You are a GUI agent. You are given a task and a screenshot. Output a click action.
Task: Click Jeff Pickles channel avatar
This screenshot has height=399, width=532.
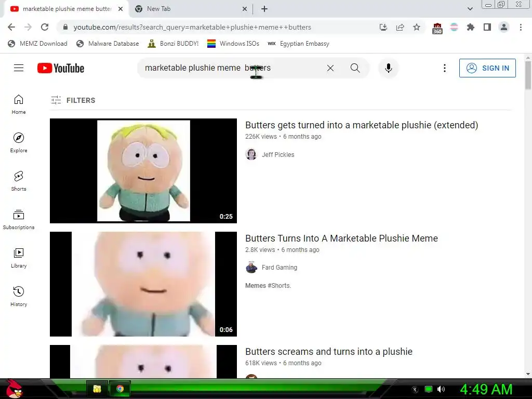click(x=251, y=154)
